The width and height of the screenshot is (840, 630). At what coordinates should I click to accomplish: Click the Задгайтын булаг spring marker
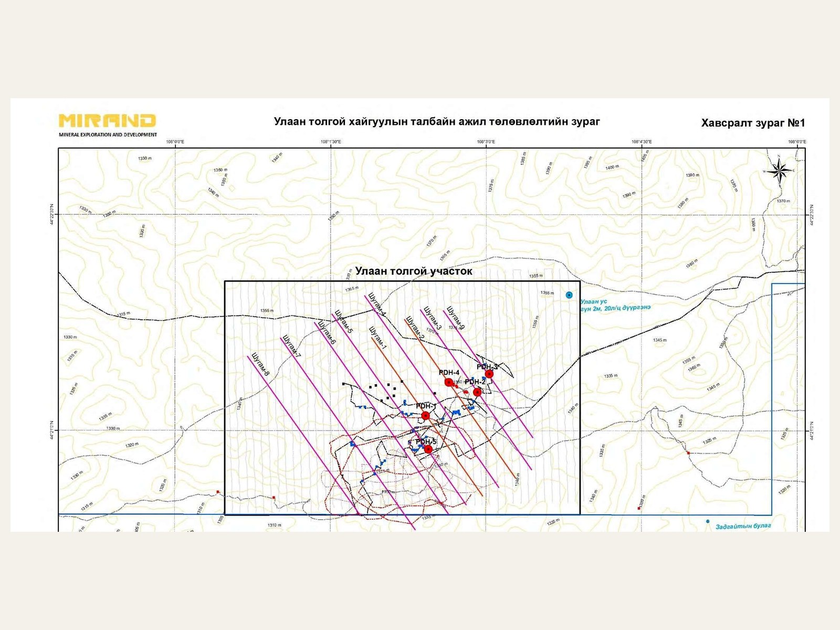[x=708, y=521]
